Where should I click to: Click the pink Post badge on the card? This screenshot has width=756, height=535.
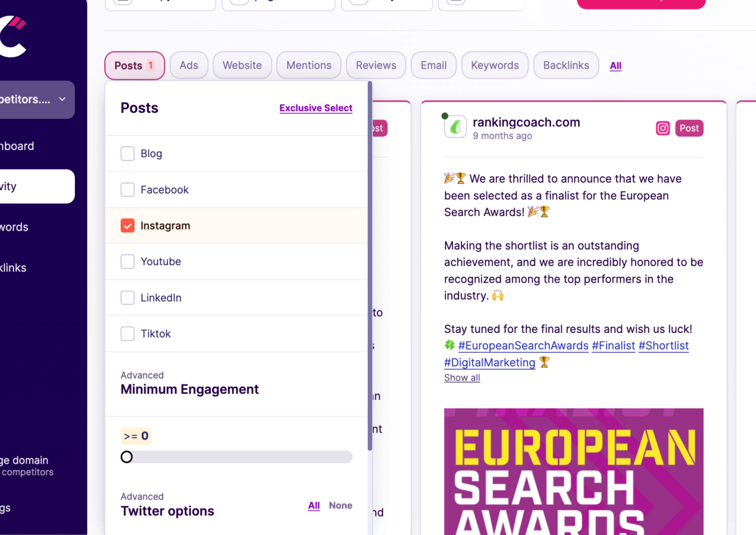(689, 129)
